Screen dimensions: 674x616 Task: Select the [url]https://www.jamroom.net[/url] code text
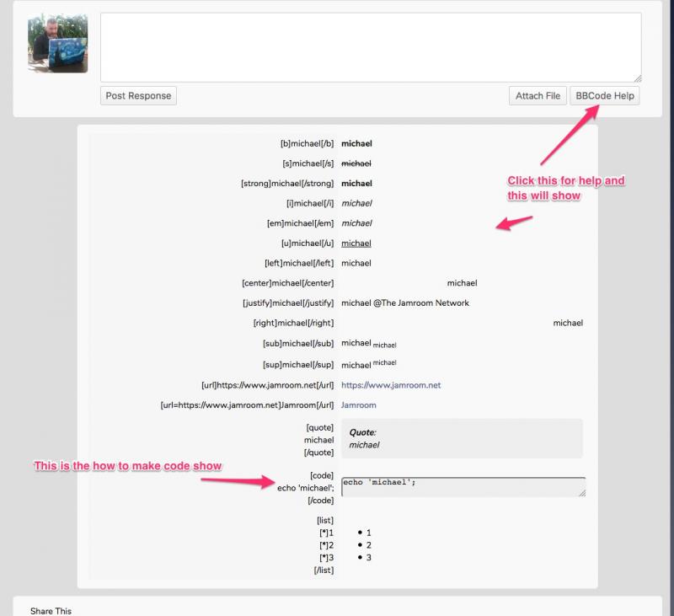[267, 385]
